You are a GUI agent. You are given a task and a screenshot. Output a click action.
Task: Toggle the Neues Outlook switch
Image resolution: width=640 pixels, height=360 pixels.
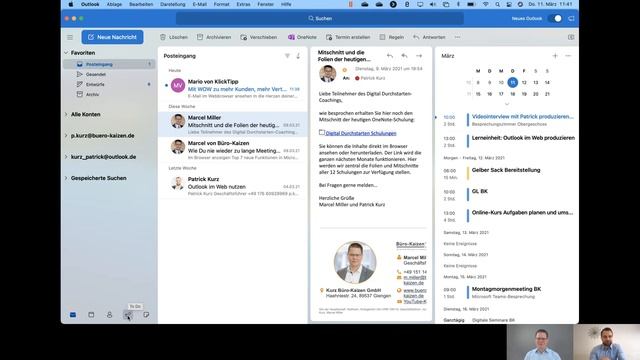point(555,18)
